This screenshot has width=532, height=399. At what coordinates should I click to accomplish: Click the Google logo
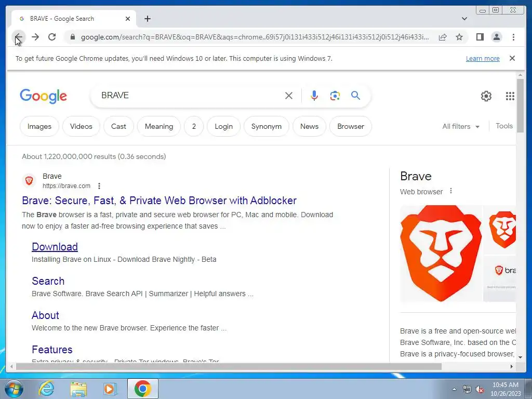[44, 96]
